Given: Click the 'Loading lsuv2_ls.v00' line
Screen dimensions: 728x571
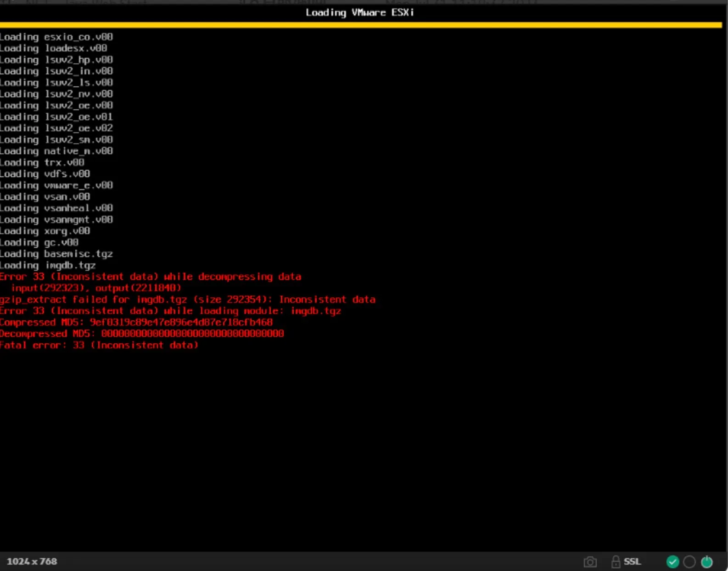Looking at the screenshot, I should point(56,83).
